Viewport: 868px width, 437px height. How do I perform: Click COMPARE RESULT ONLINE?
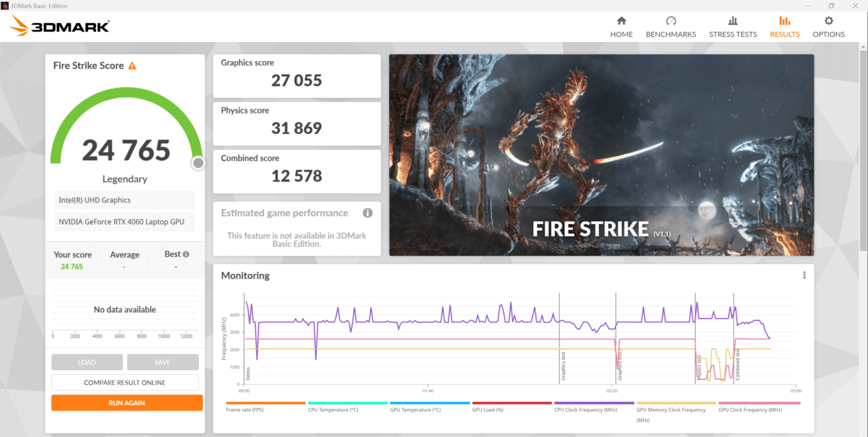click(125, 382)
